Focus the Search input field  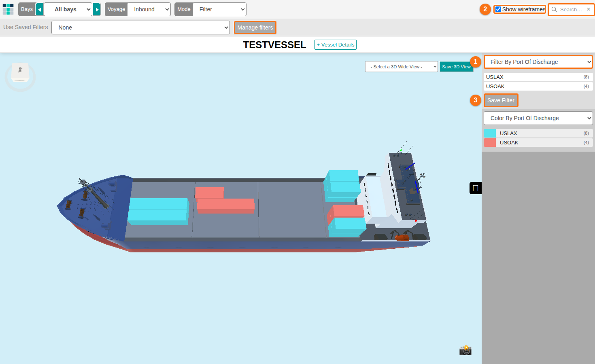point(572,9)
